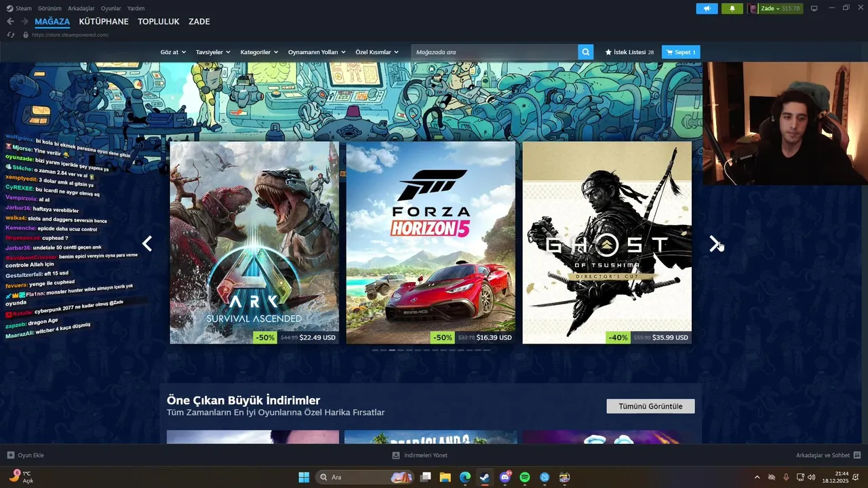Switch to the TOPLULUK tab
Viewport: 868px width, 488px height.
tap(159, 22)
